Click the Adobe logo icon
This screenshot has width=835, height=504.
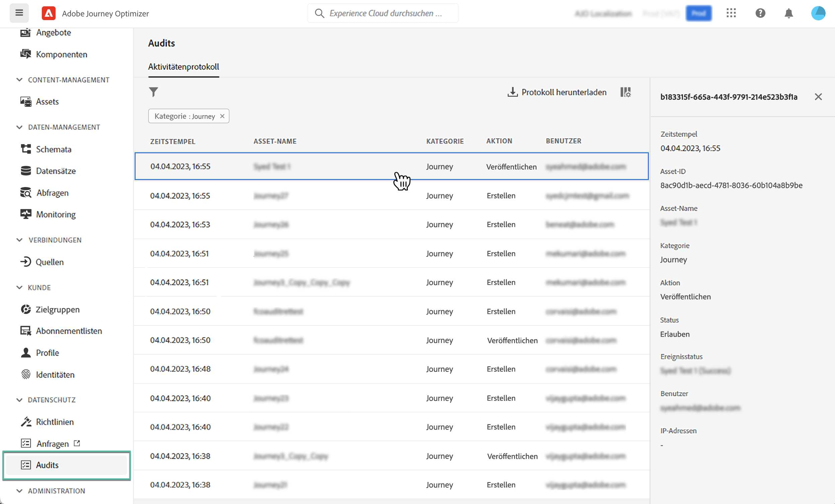(49, 13)
